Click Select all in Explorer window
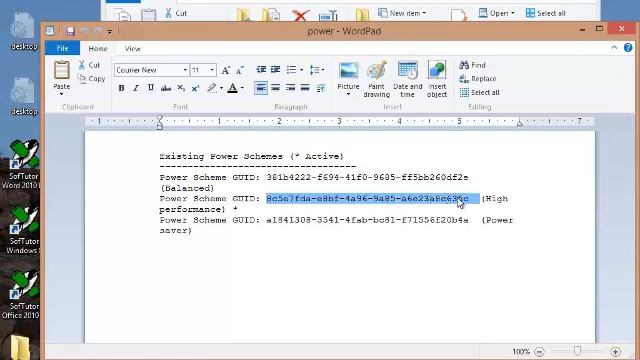This screenshot has width=640, height=360. pos(546,13)
